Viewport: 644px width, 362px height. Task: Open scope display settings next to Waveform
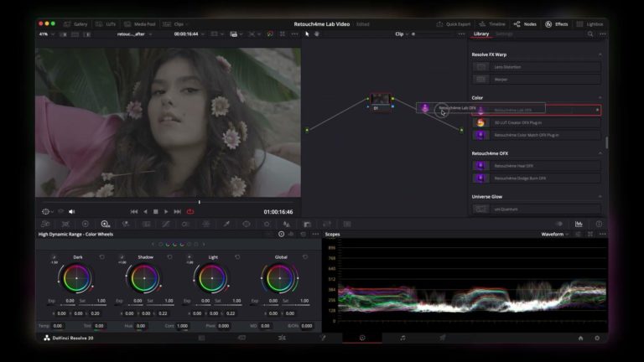578,234
